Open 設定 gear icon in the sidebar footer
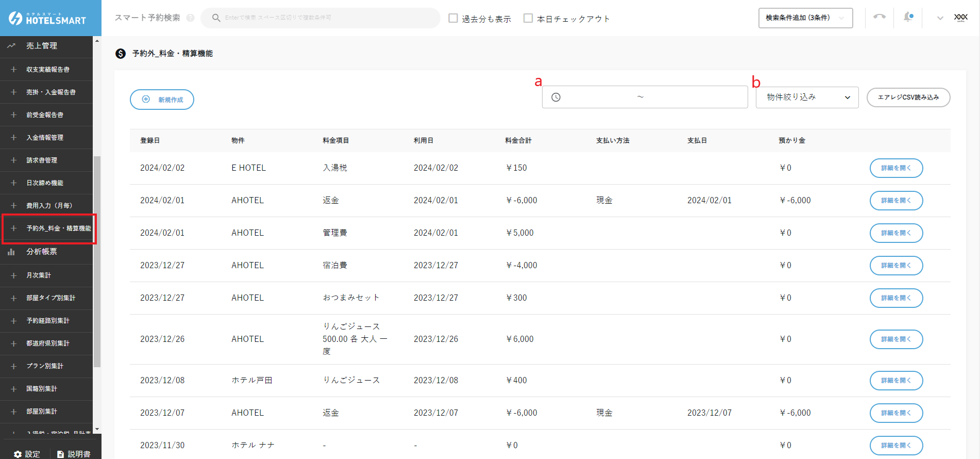 [x=18, y=454]
